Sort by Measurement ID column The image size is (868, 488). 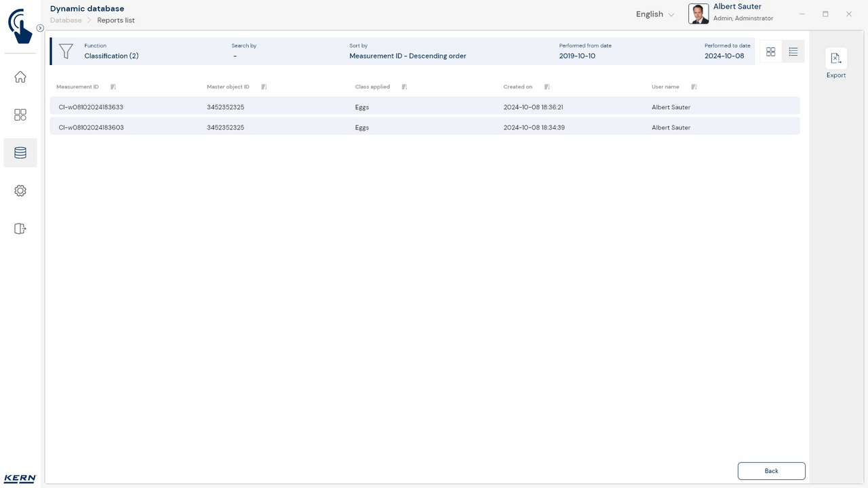113,87
